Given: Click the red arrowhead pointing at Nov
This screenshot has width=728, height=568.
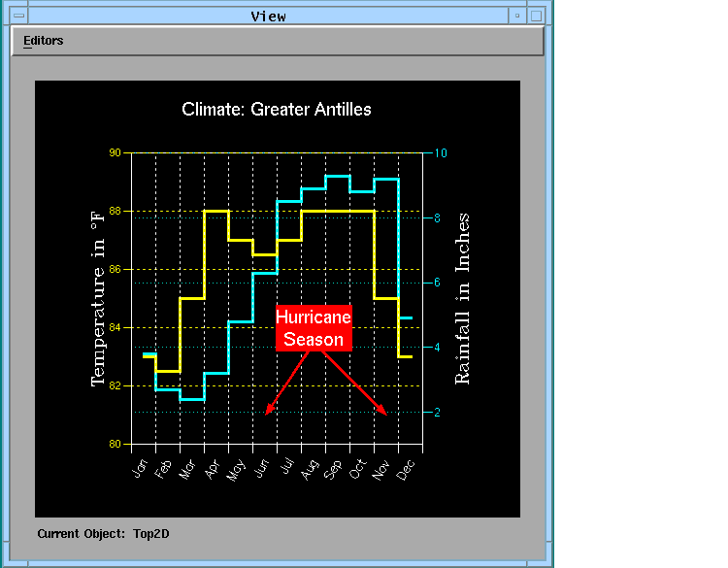Looking at the screenshot, I should coord(383,411).
